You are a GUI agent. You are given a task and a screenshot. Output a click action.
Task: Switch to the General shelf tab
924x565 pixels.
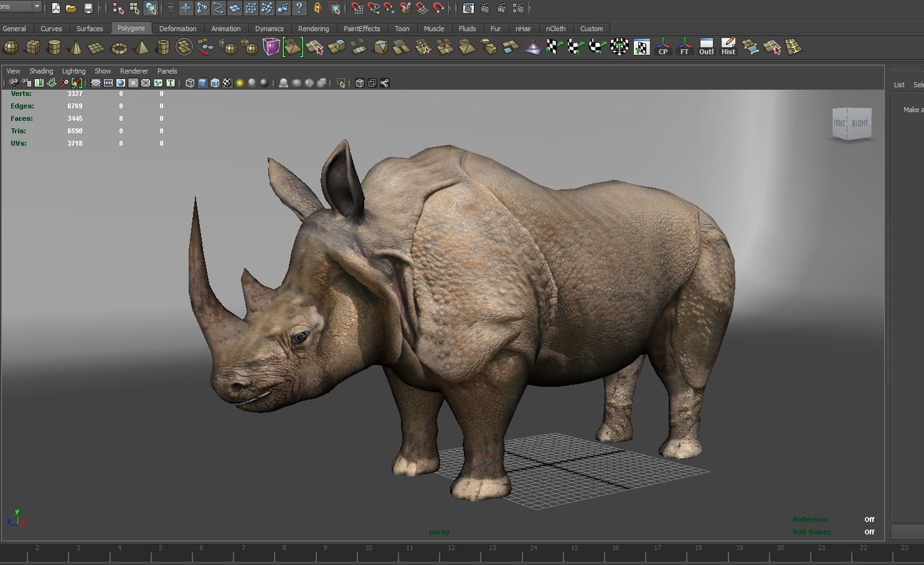pyautogui.click(x=14, y=29)
